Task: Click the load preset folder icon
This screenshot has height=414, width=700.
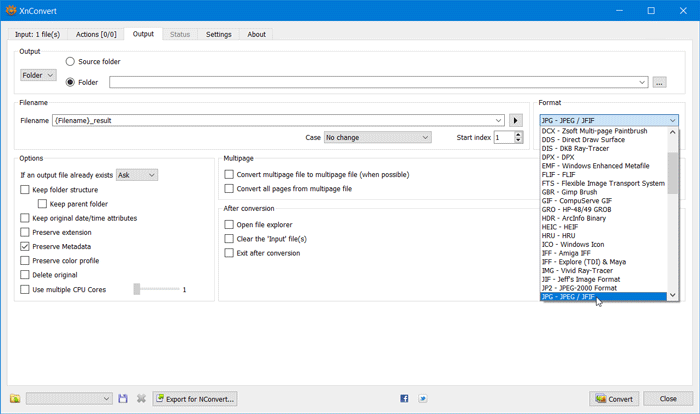Action: tap(14, 398)
